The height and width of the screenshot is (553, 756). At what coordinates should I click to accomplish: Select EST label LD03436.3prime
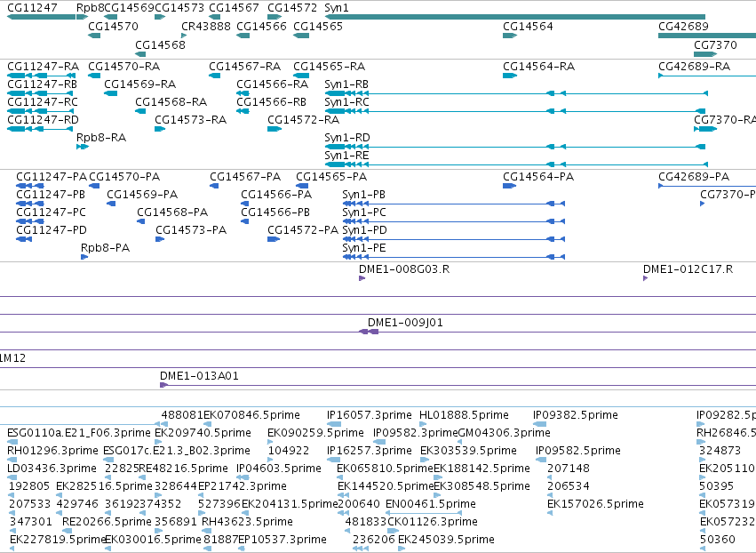click(52, 469)
